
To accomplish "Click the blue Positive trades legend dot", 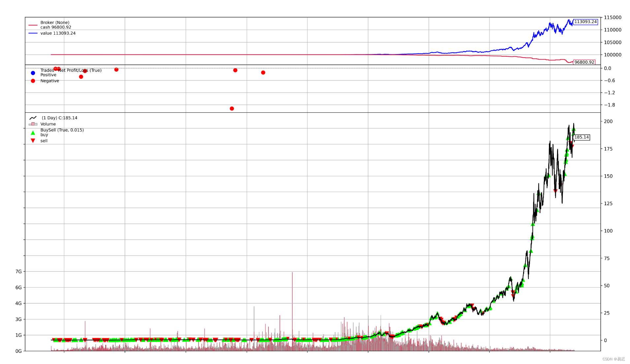I will pos(33,73).
